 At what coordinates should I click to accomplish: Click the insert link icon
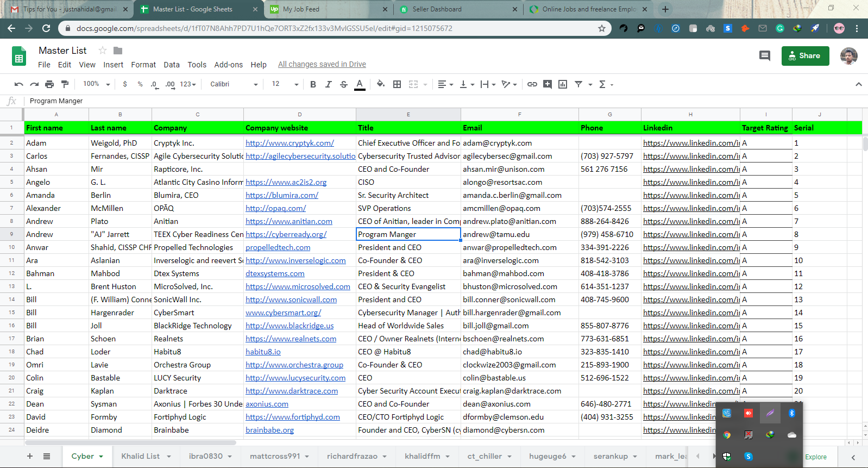point(532,84)
